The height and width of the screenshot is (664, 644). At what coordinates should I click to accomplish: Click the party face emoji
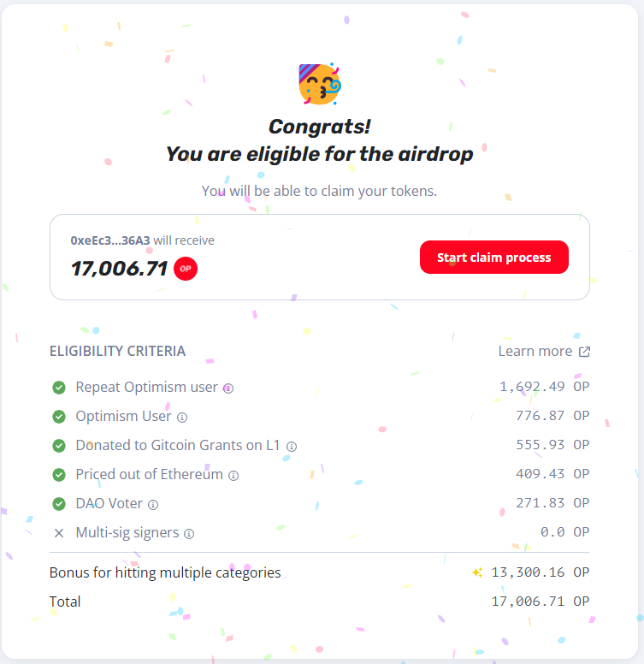pos(320,84)
